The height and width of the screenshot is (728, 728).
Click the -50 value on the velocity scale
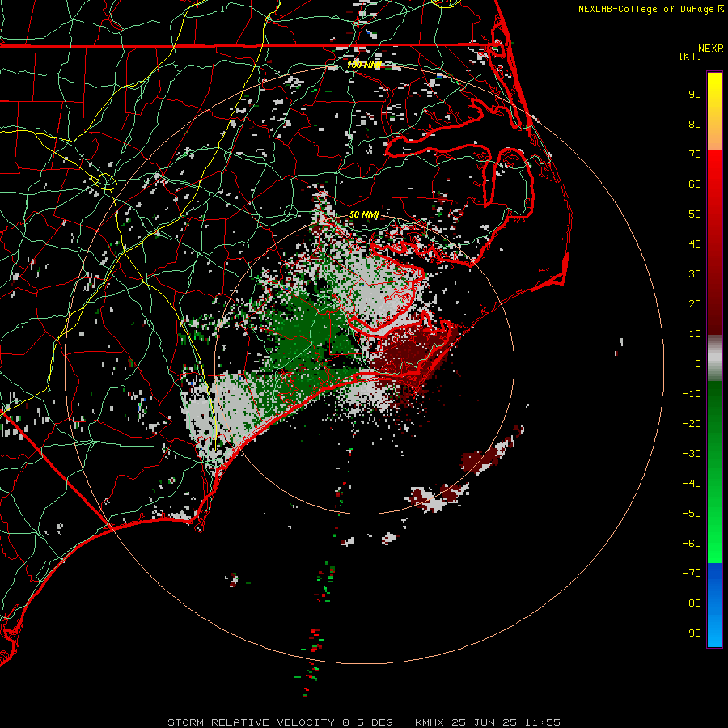(x=692, y=514)
